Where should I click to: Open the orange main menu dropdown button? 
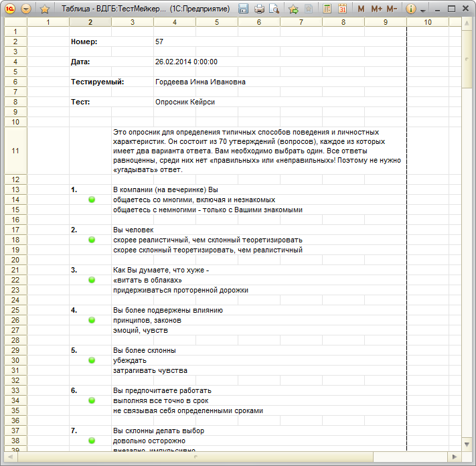pos(26,9)
